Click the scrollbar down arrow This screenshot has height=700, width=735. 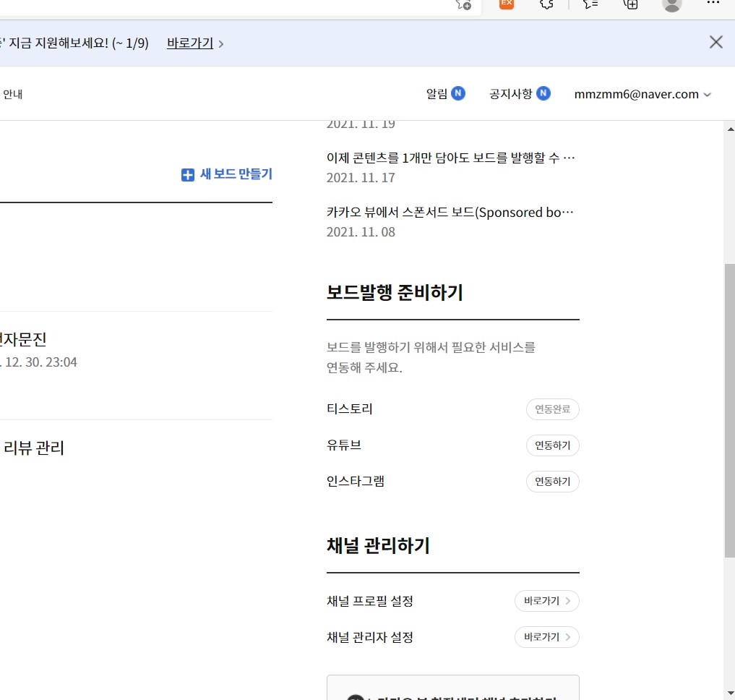(731, 693)
